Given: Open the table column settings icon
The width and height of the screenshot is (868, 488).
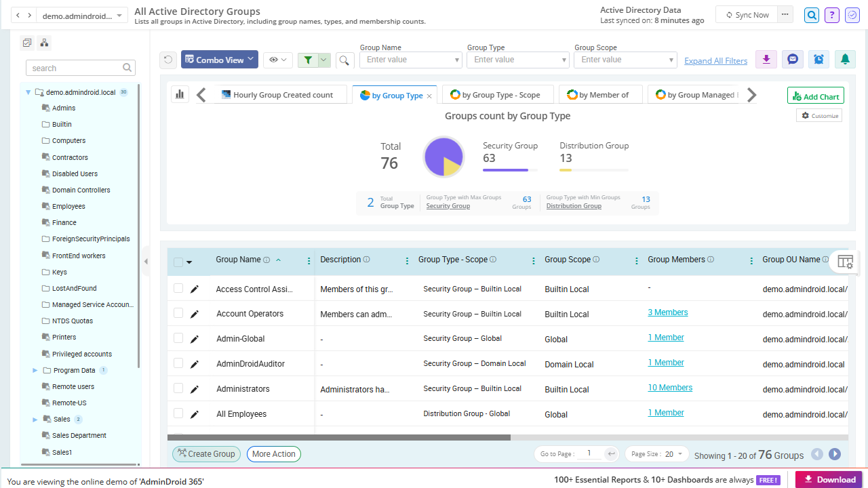Looking at the screenshot, I should pyautogui.click(x=845, y=262).
